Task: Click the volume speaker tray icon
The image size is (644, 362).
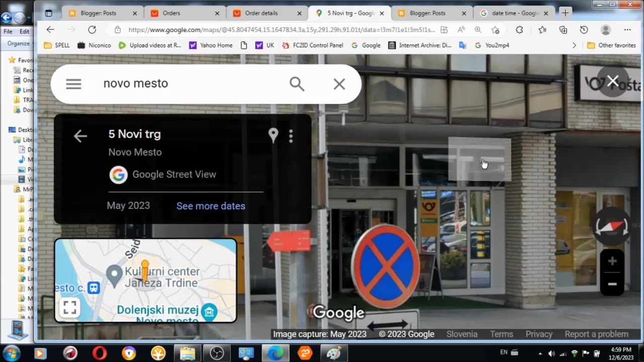Action: pos(551,353)
